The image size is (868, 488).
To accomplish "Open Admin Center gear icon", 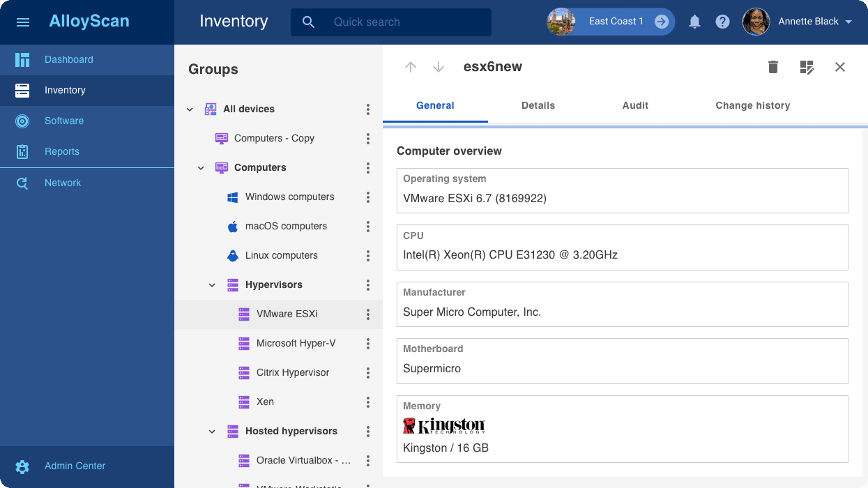I will 22,466.
